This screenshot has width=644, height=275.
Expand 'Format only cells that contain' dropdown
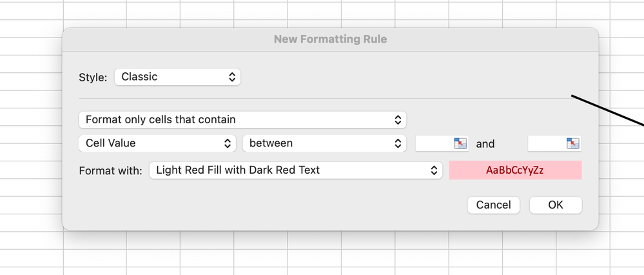[242, 119]
